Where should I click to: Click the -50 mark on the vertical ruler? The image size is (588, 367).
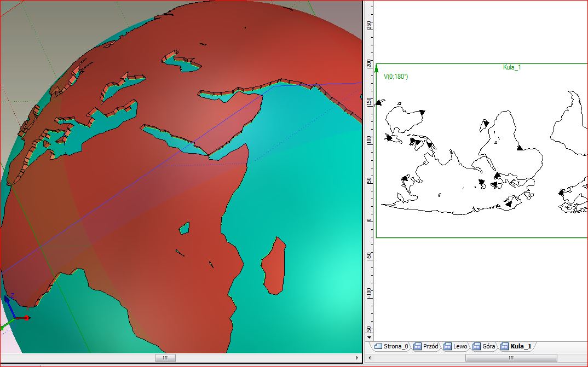[370, 256]
